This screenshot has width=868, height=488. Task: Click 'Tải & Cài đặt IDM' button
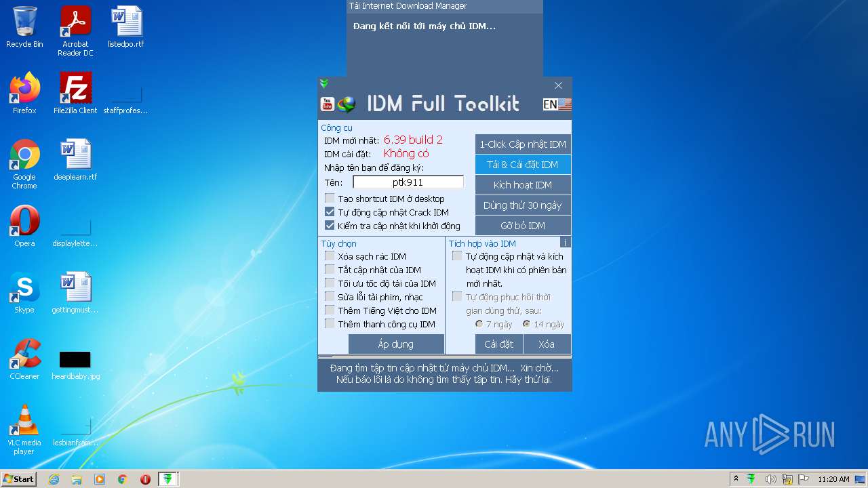(x=523, y=165)
